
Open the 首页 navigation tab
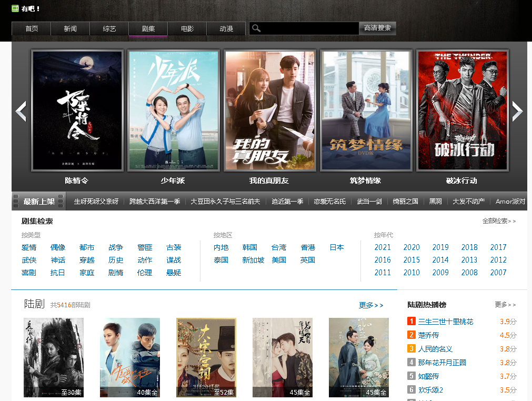(31, 29)
